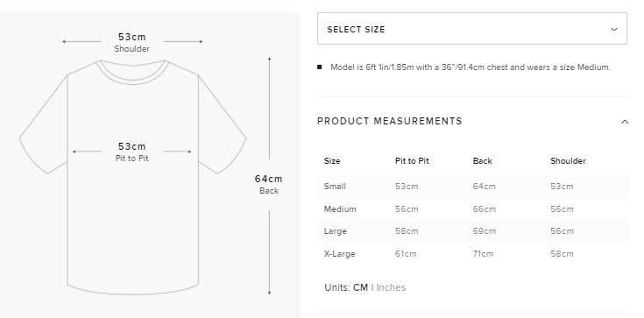Select the Medium size row

pyautogui.click(x=473, y=208)
